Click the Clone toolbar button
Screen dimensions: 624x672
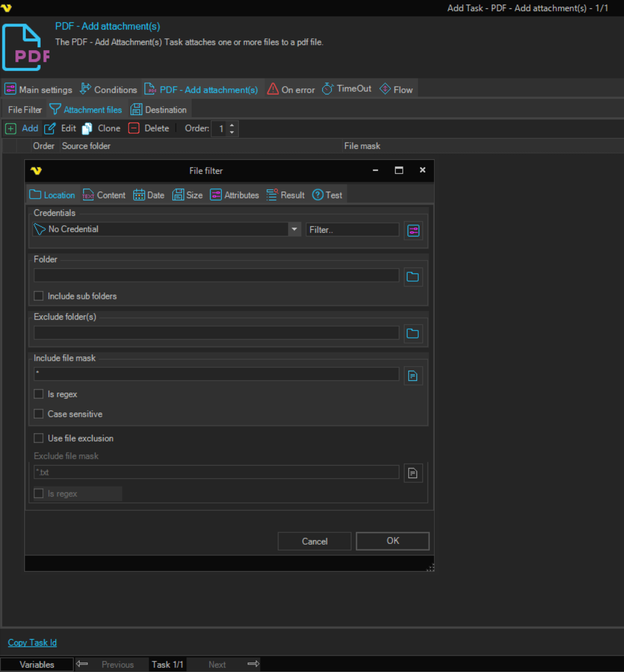101,129
